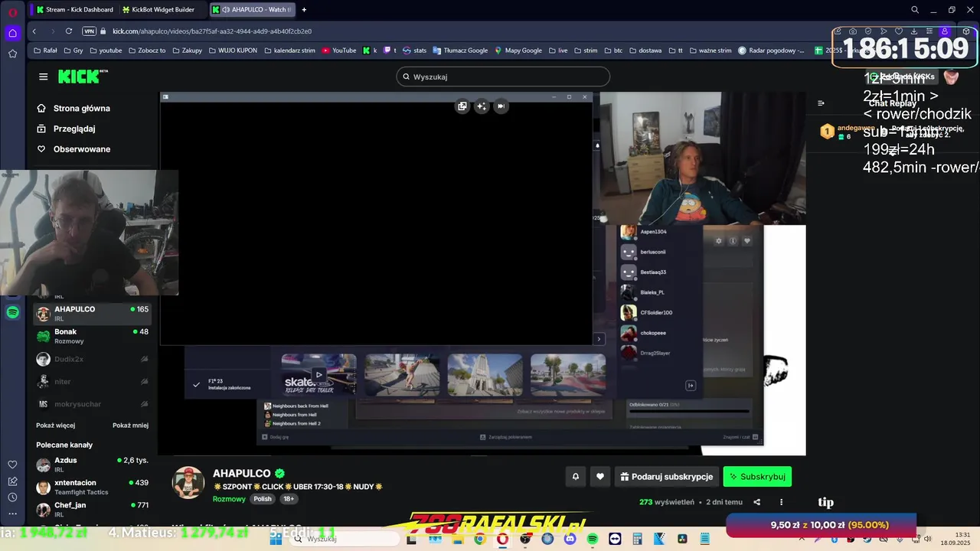Screen dimensions: 980x551
Task: Switch to Stream - Kick Dashboard tab
Action: [x=73, y=10]
